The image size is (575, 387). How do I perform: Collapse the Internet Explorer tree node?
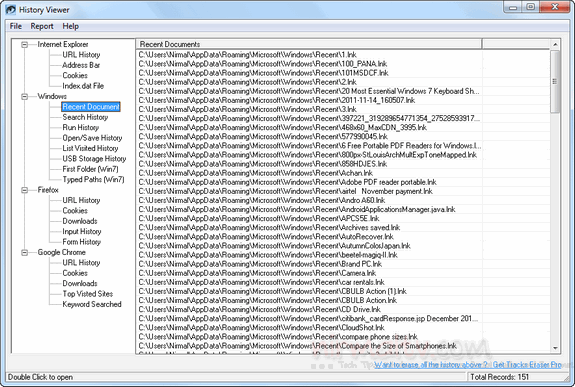(25, 45)
